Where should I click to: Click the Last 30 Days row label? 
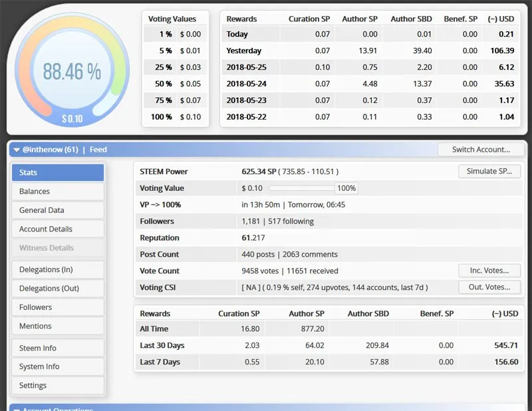pyautogui.click(x=162, y=346)
